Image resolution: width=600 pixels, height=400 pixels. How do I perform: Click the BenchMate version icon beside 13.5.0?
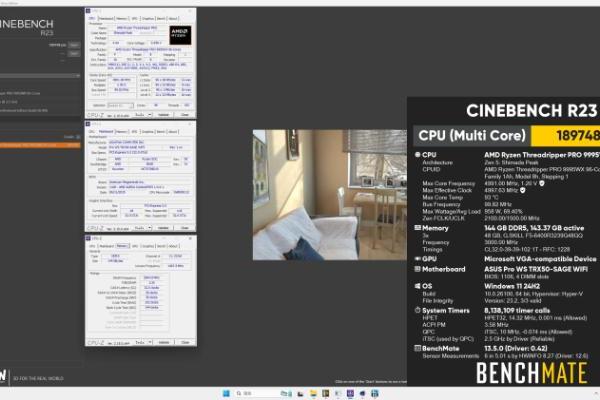pyautogui.click(x=417, y=348)
